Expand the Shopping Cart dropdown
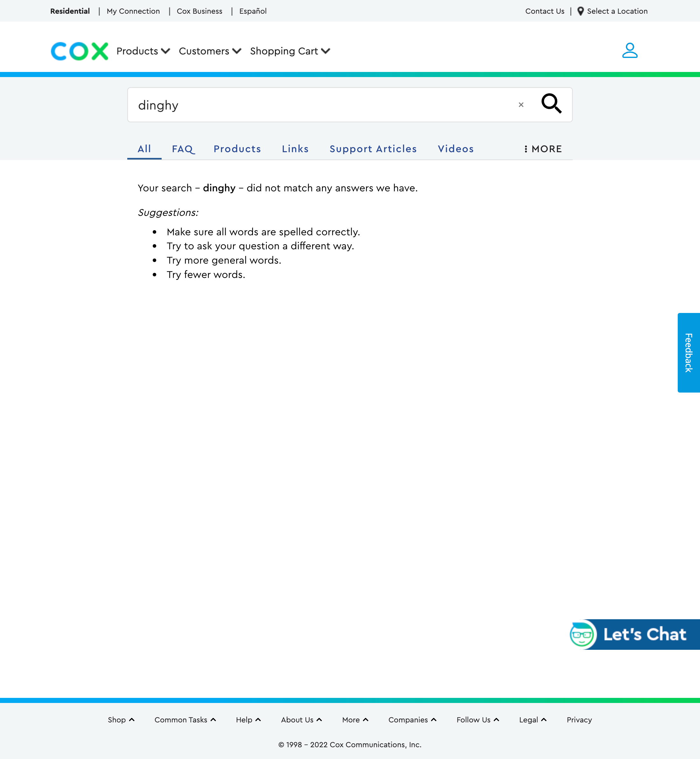 tap(290, 51)
